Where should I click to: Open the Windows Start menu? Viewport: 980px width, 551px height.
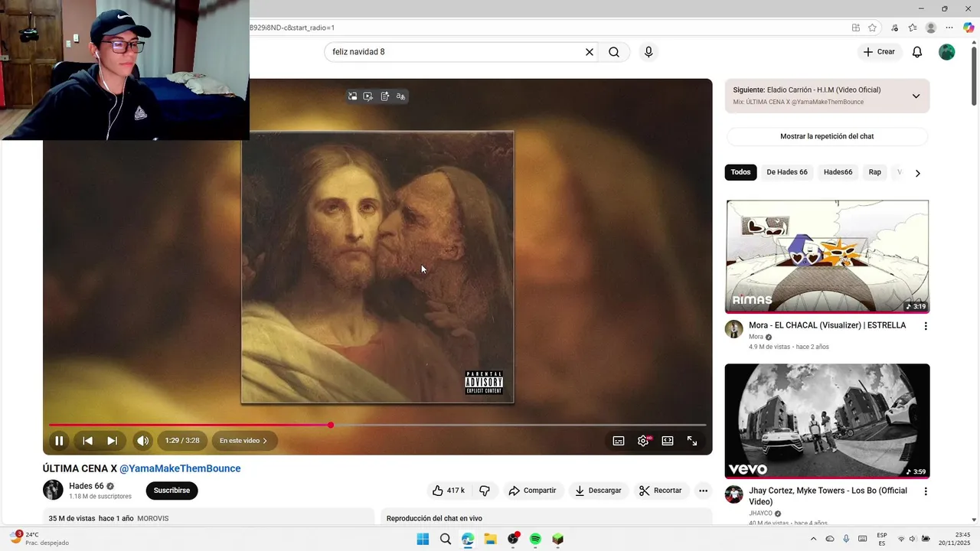coord(423,539)
